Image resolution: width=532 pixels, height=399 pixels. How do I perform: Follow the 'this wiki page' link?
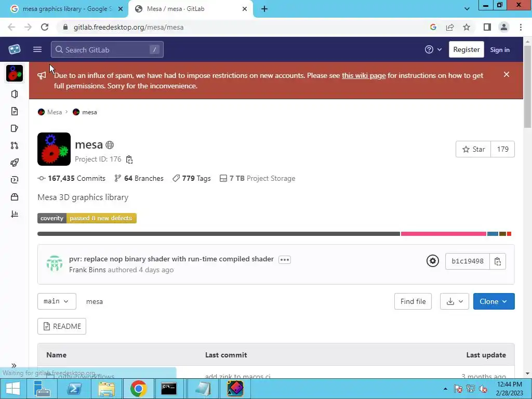pyautogui.click(x=364, y=75)
